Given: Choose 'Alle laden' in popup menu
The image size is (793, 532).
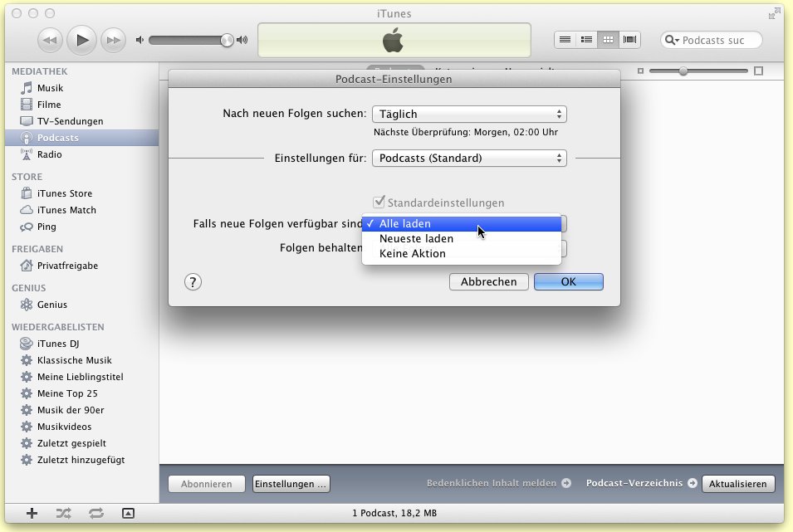Looking at the screenshot, I should click(462, 223).
